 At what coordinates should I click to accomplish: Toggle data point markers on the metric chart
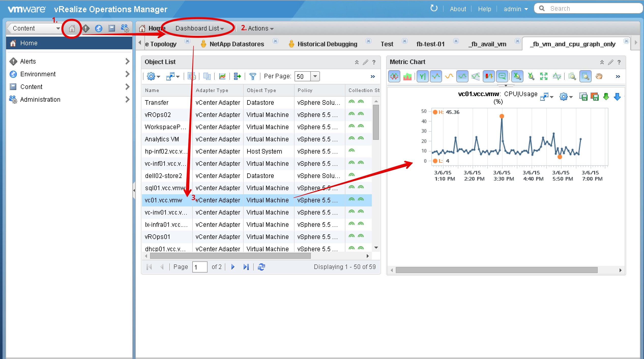pyautogui.click(x=436, y=76)
